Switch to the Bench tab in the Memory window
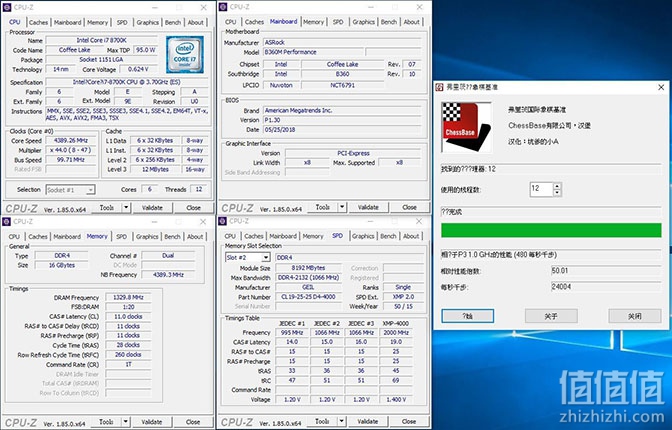 (172, 237)
